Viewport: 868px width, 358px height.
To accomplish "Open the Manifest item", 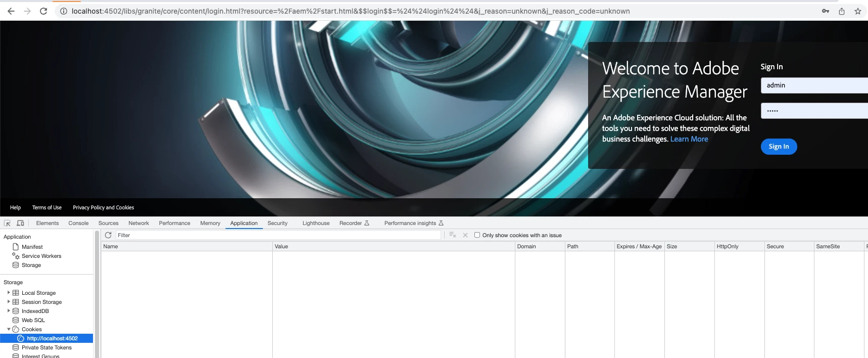I will pyautogui.click(x=32, y=247).
